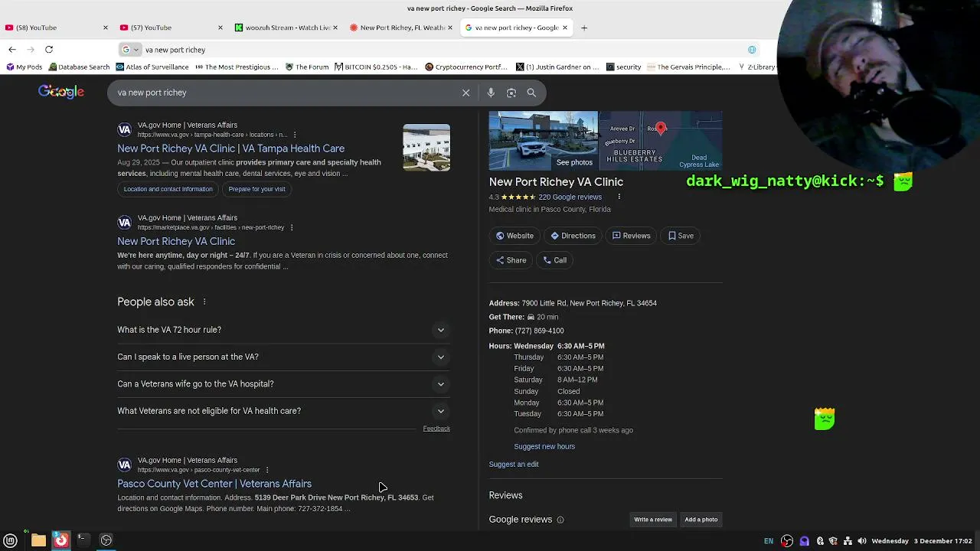Open 'Pasco County Vet Center | Veterans Affairs'
This screenshot has height=551, width=980.
point(214,484)
